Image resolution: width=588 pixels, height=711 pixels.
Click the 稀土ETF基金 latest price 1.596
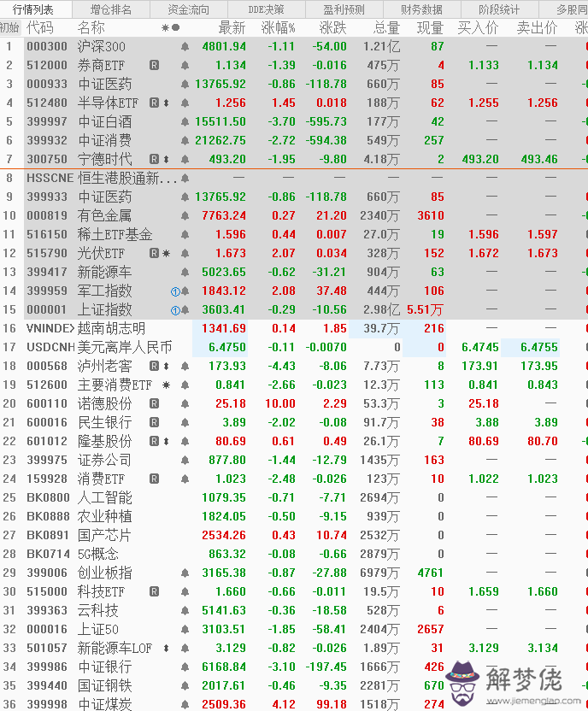[230, 234]
